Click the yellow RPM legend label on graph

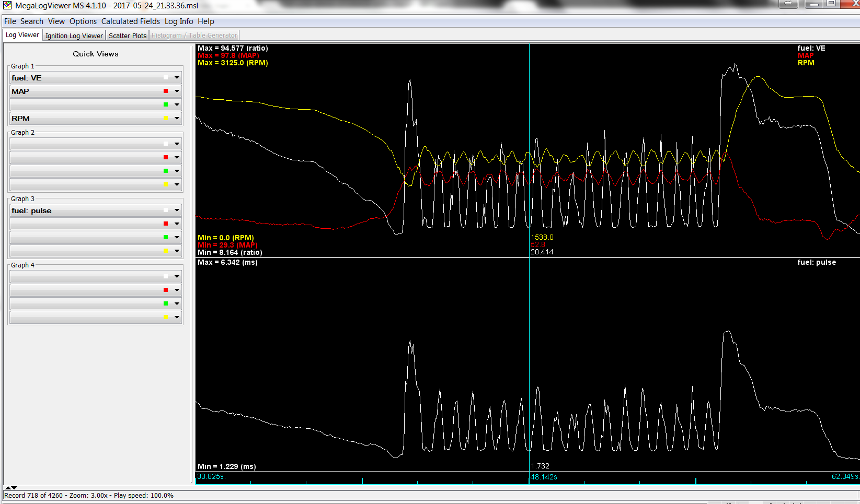pyautogui.click(x=806, y=63)
